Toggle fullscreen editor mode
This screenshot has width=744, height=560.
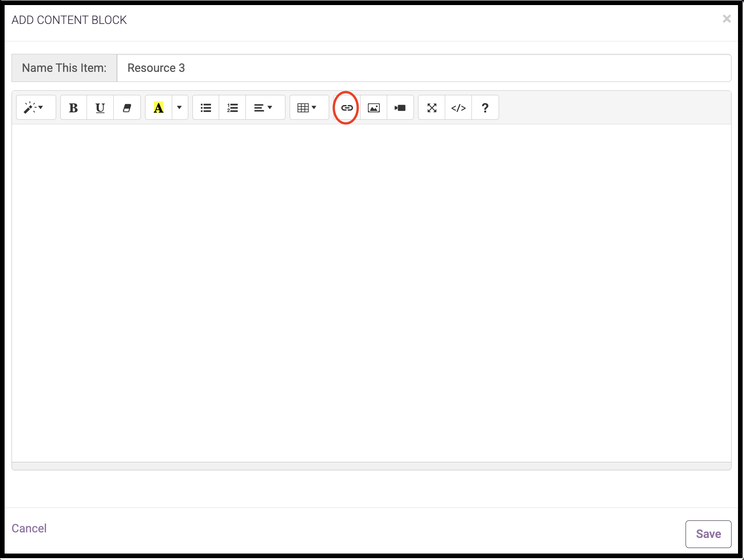click(432, 108)
